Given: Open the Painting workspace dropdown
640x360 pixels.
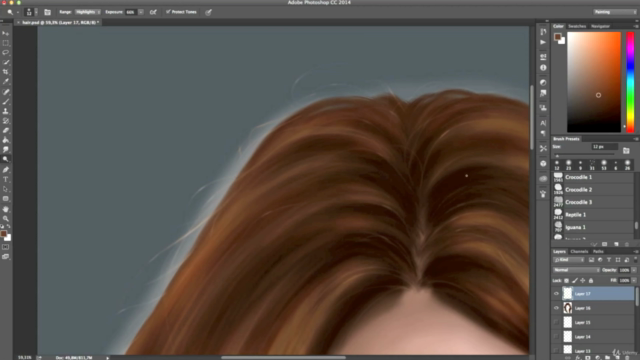Looking at the screenshot, I should (615, 12).
